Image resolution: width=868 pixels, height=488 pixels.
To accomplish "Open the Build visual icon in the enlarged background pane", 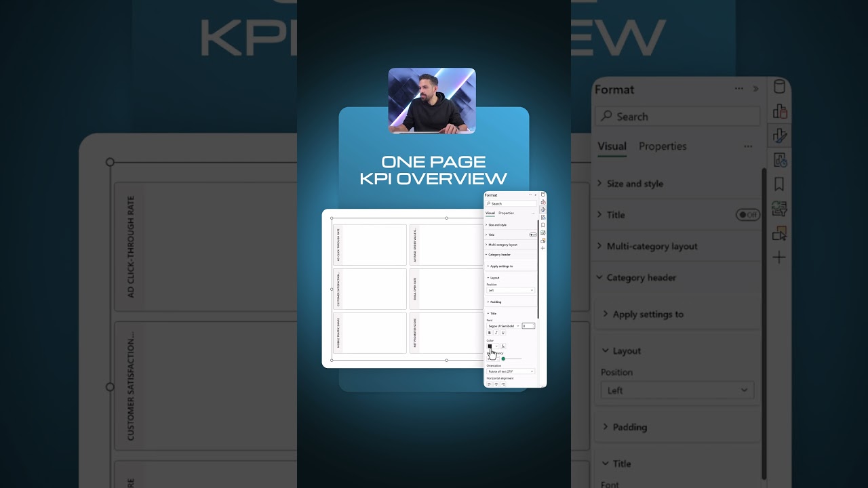I will [779, 111].
